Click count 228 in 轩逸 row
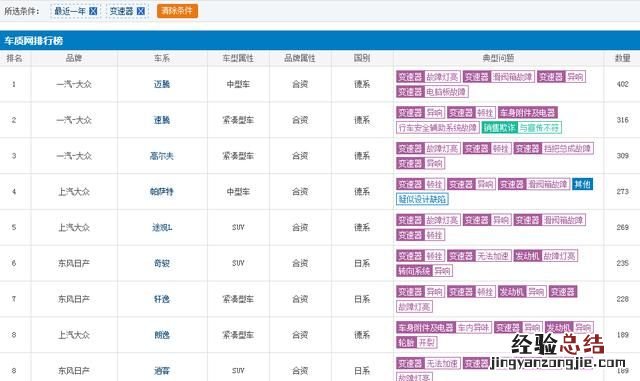 [x=622, y=299]
